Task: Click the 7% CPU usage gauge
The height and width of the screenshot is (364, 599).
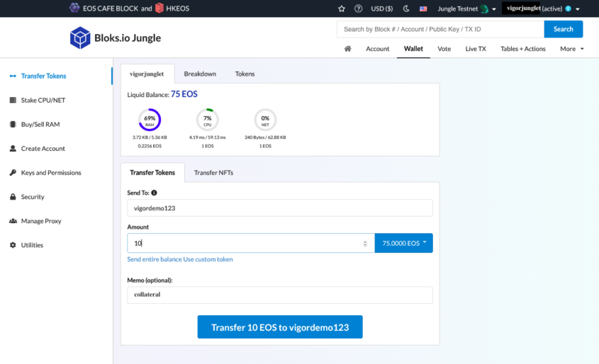Action: pos(208,120)
